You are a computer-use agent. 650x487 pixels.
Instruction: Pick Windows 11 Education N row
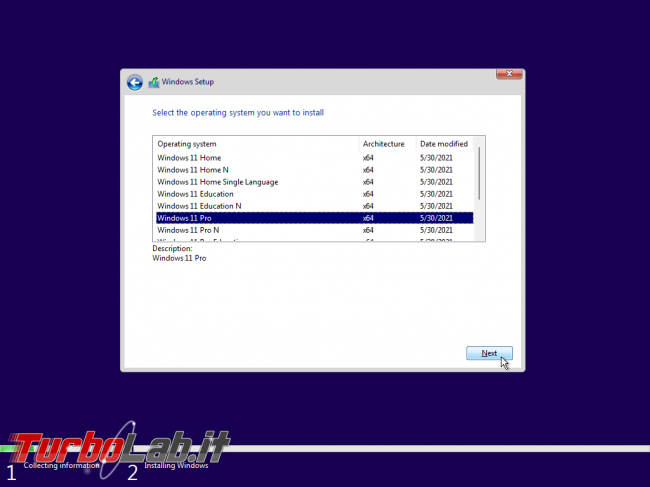pyautogui.click(x=314, y=206)
